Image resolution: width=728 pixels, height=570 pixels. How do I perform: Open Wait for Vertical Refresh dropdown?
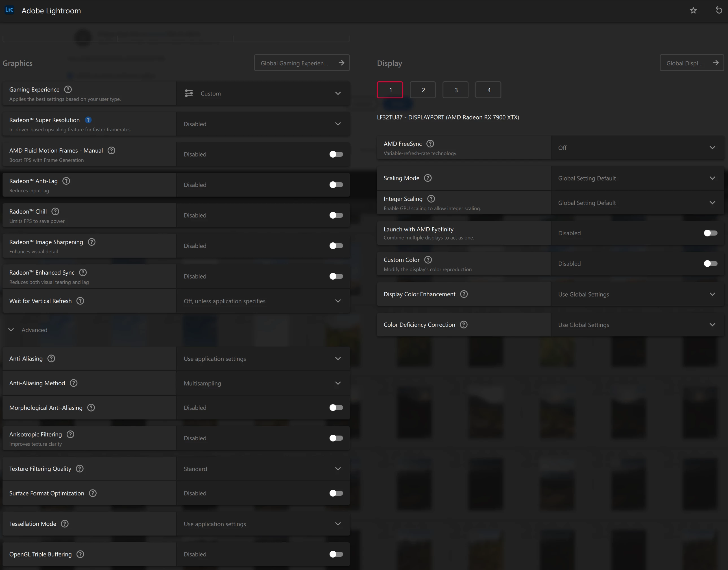pos(263,301)
